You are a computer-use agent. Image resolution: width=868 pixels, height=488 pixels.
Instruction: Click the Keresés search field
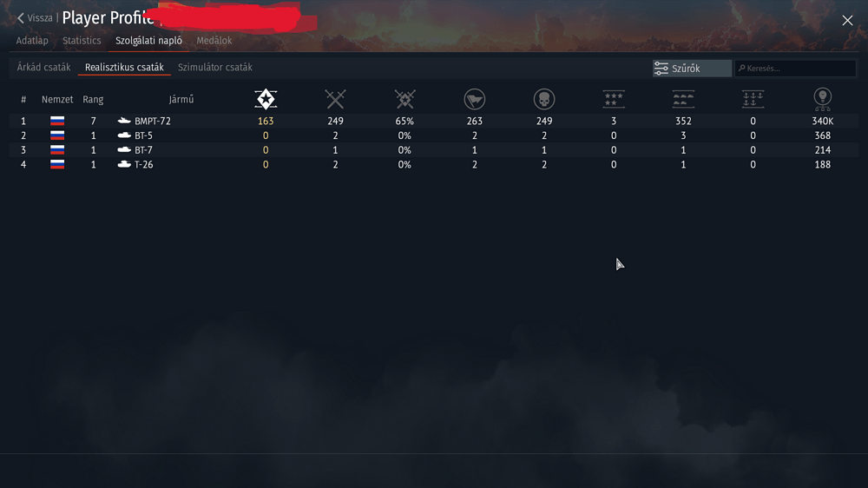coord(795,68)
